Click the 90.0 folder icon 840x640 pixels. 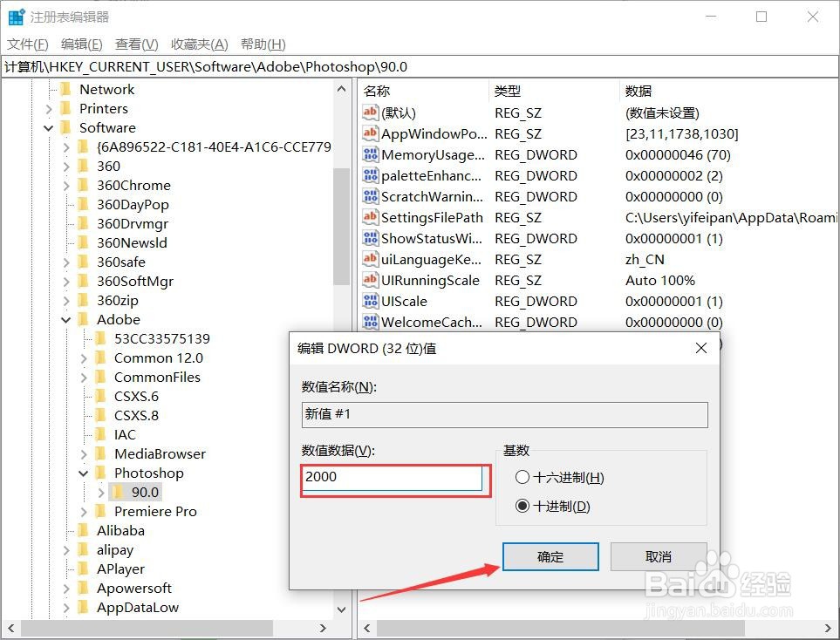(118, 492)
